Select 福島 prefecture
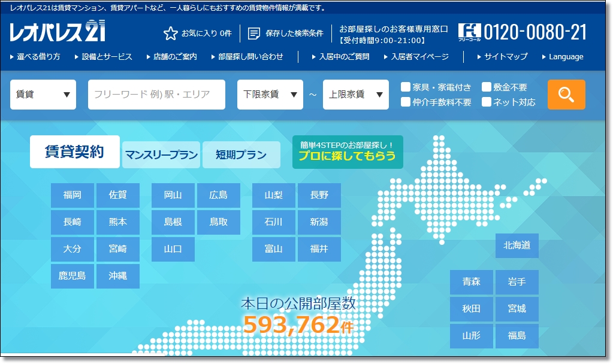Screen dimensions: 613x364 [x=517, y=336]
